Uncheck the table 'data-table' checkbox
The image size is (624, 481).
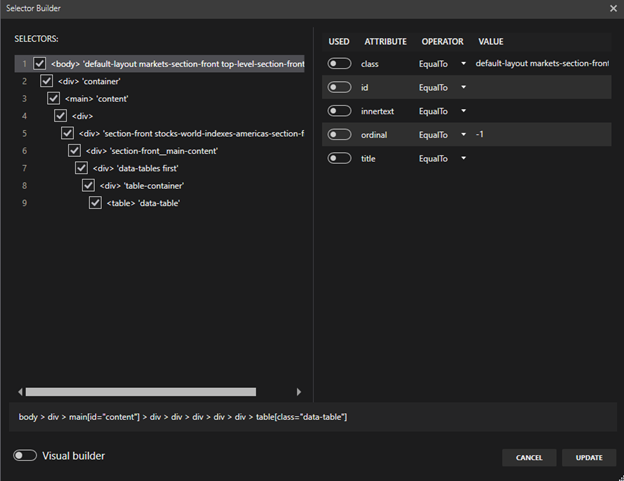96,203
